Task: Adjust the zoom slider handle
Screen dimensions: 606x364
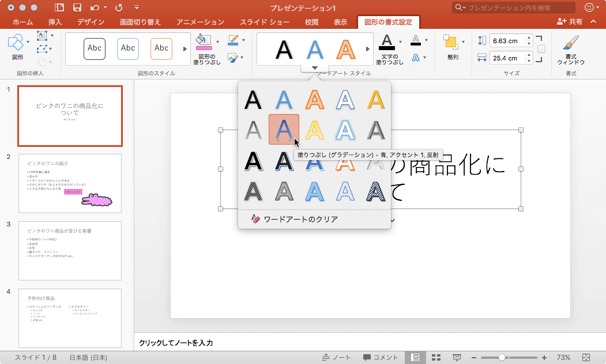Action: pos(502,357)
